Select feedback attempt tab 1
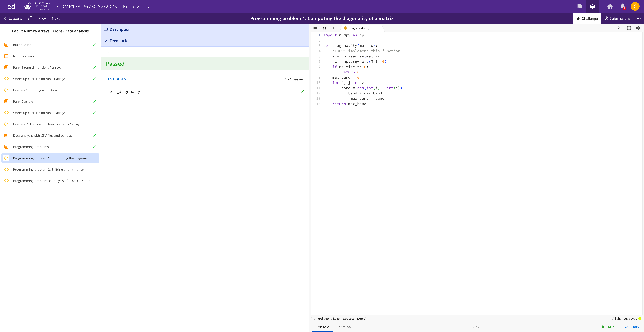 [x=109, y=54]
